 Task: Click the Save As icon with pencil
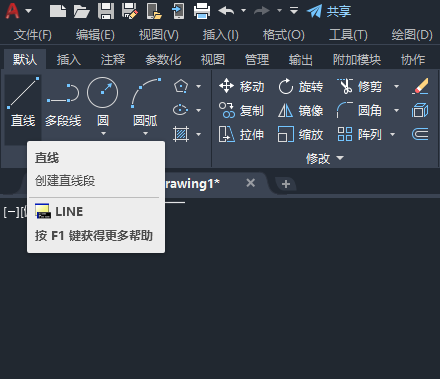[x=130, y=11]
